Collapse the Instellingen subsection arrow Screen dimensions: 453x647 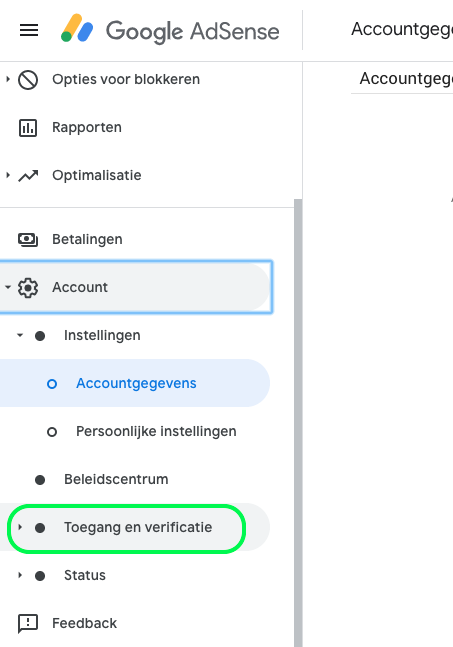[20, 335]
